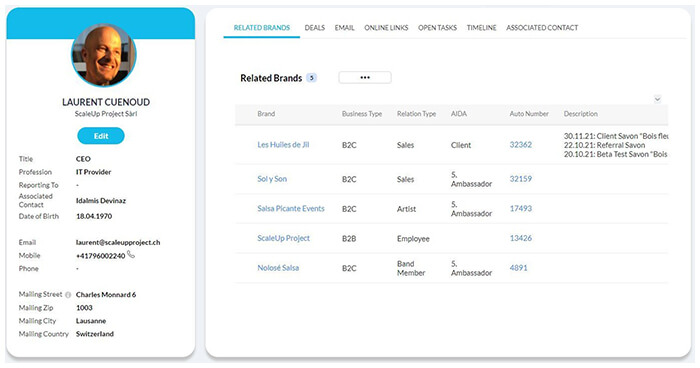This screenshot has height=368, width=700.
Task: Open the ScaleUp Project brand link
Action: pos(283,238)
